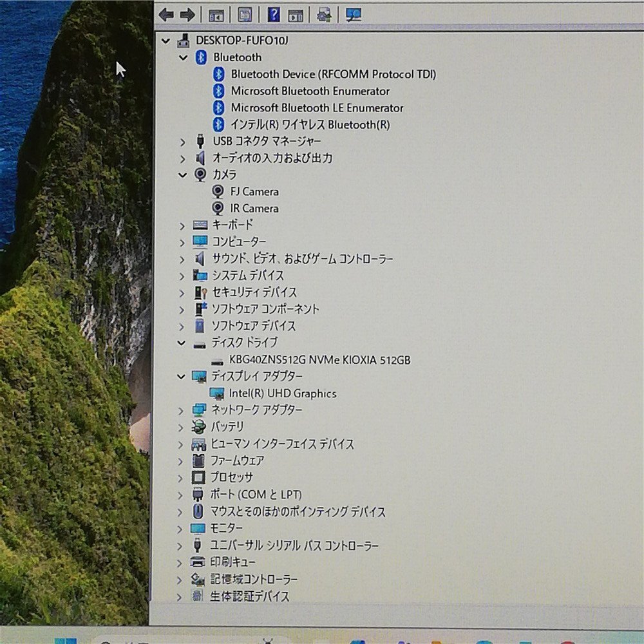The width and height of the screenshot is (644, 644).
Task: Click the Help toolbar icon
Action: (273, 14)
